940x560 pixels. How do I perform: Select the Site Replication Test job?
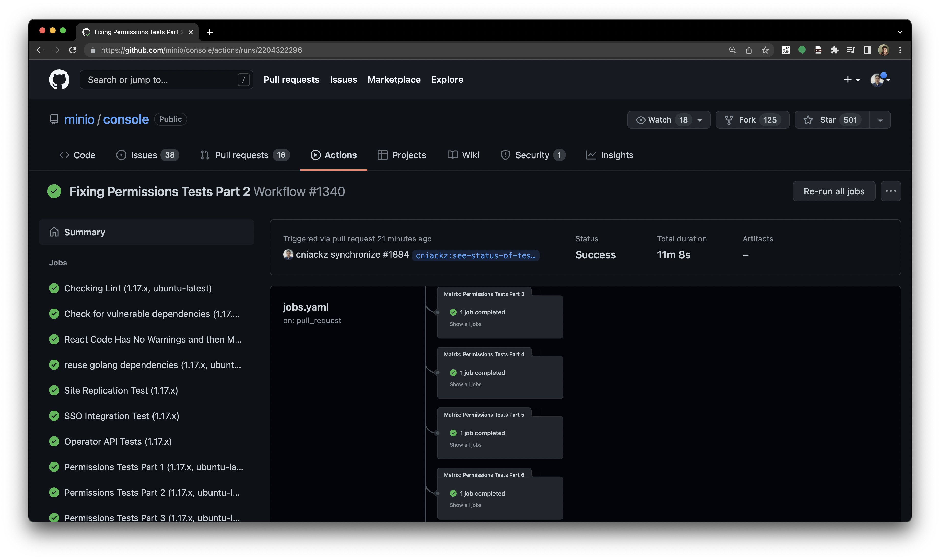coord(121,391)
